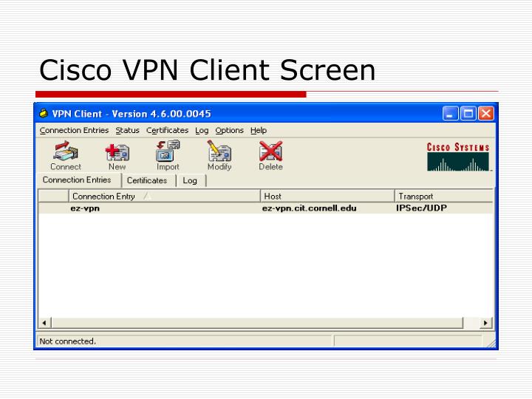This screenshot has width=532, height=399.
Task: Create a New connection entry icon
Action: pyautogui.click(x=117, y=157)
